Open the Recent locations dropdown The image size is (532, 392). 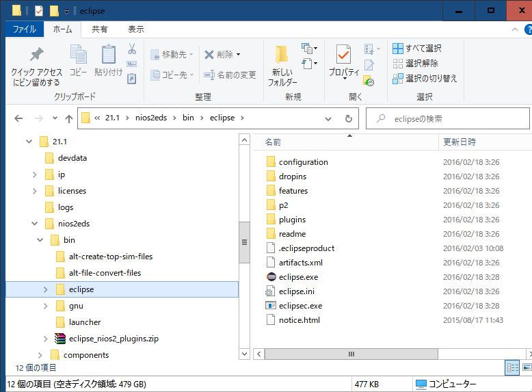55,118
